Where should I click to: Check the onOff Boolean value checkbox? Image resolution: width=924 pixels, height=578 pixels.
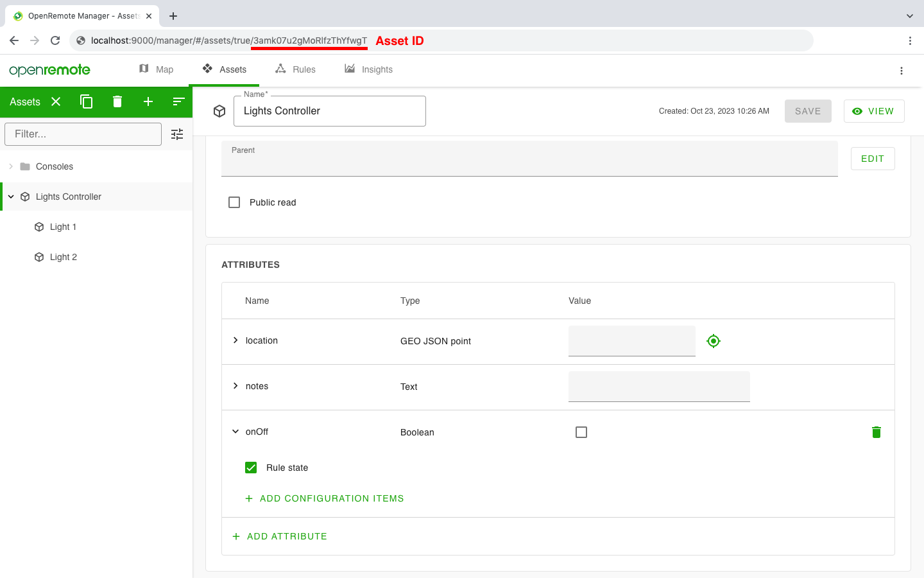[581, 432]
